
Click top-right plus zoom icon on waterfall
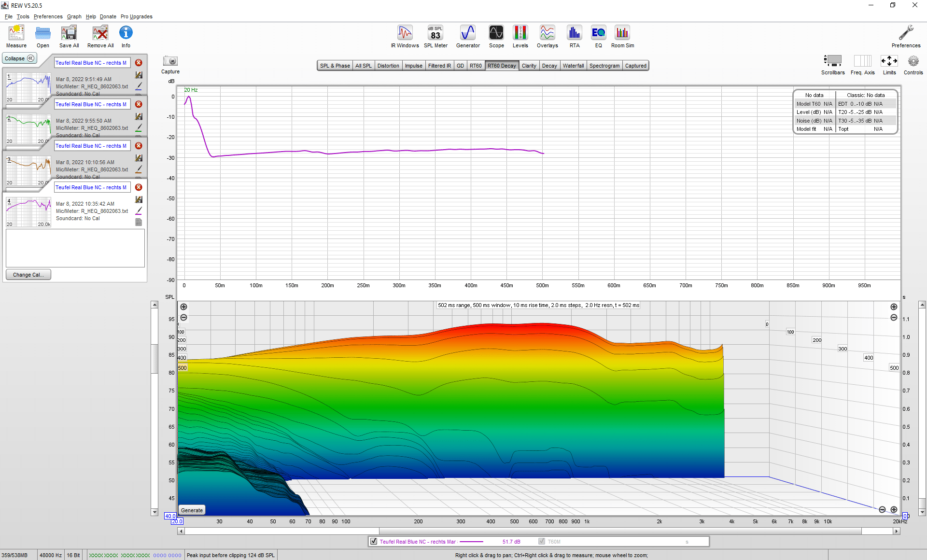tap(894, 307)
